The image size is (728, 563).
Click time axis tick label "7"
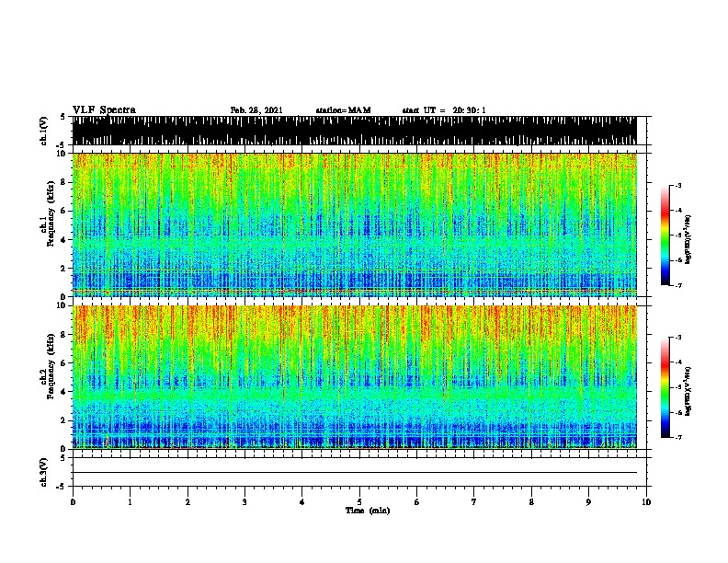(x=474, y=501)
